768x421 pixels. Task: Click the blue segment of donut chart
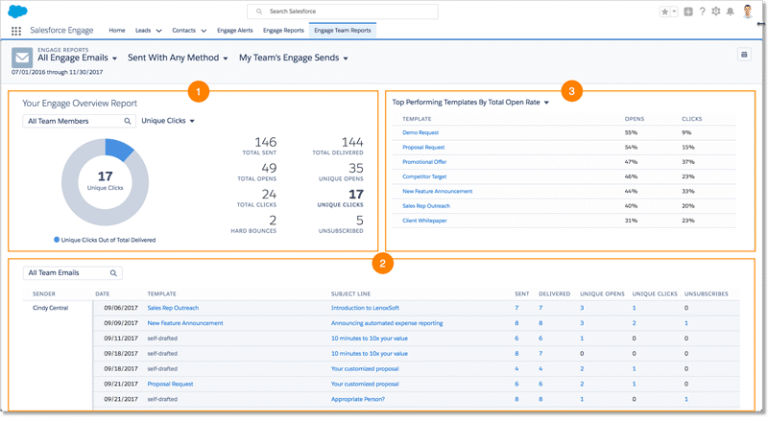tap(119, 149)
